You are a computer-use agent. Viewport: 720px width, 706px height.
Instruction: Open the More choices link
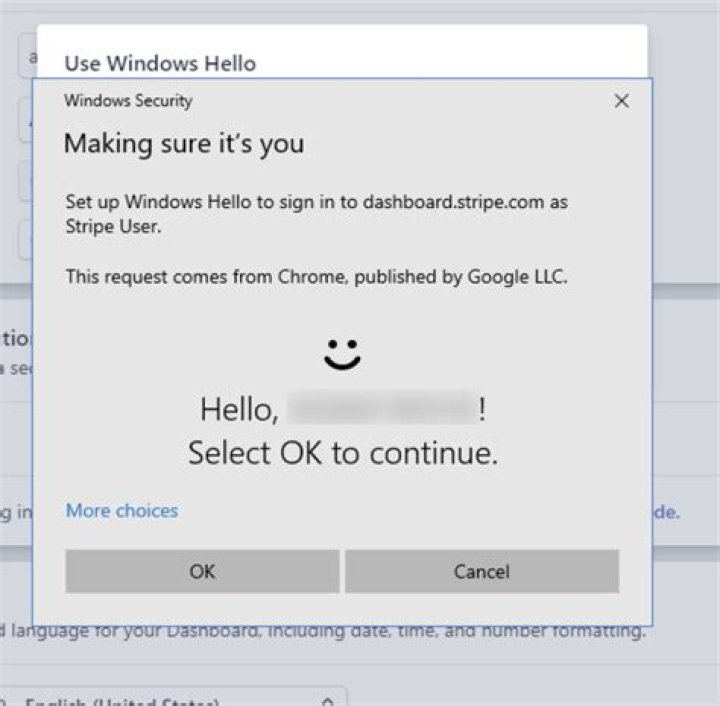(122, 510)
